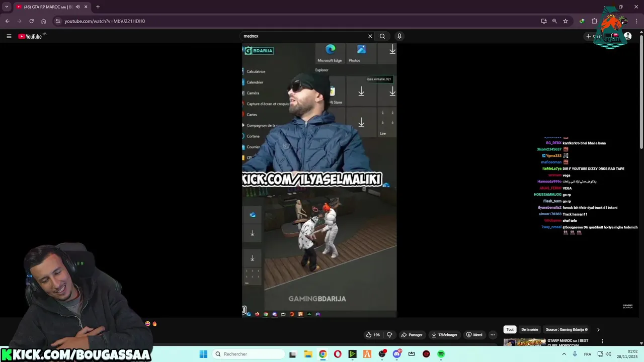Open options for GTARP MAROC suggested video

[602, 341]
